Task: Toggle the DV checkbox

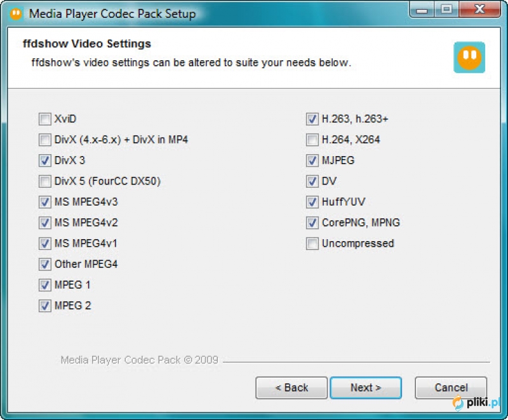Action: coord(312,181)
